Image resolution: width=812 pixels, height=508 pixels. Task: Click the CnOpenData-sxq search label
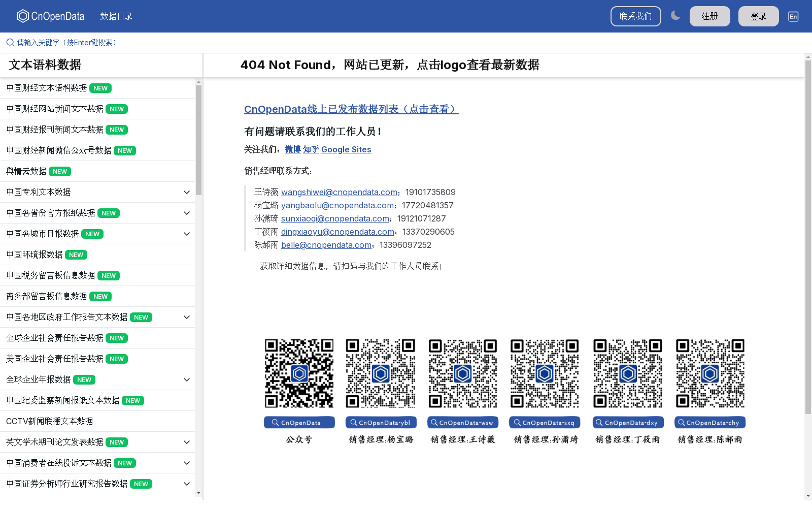pos(545,423)
